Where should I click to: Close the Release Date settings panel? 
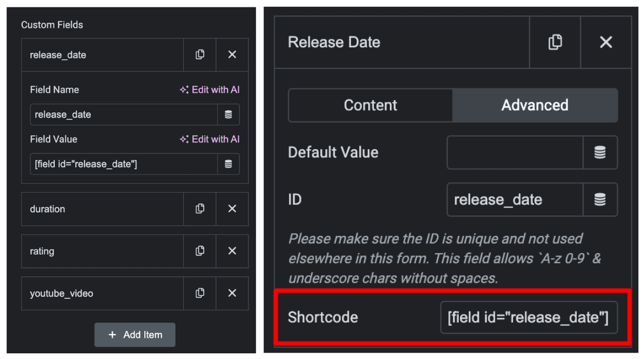click(x=605, y=42)
